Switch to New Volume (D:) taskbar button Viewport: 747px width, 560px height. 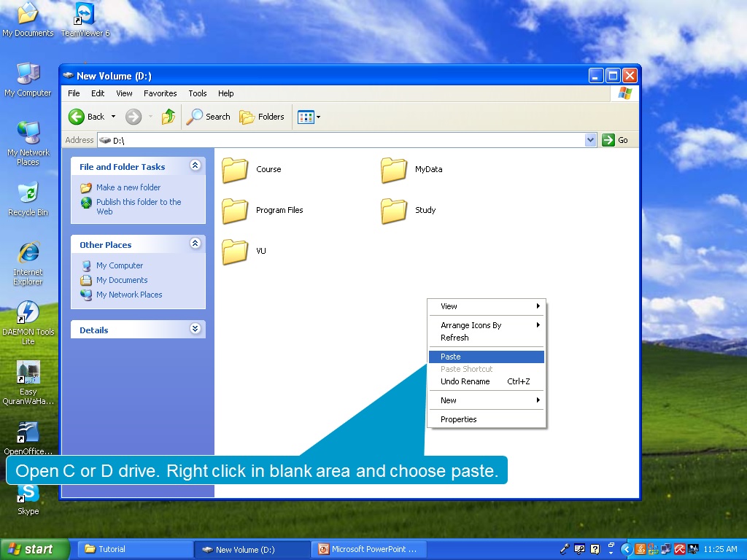coord(252,550)
